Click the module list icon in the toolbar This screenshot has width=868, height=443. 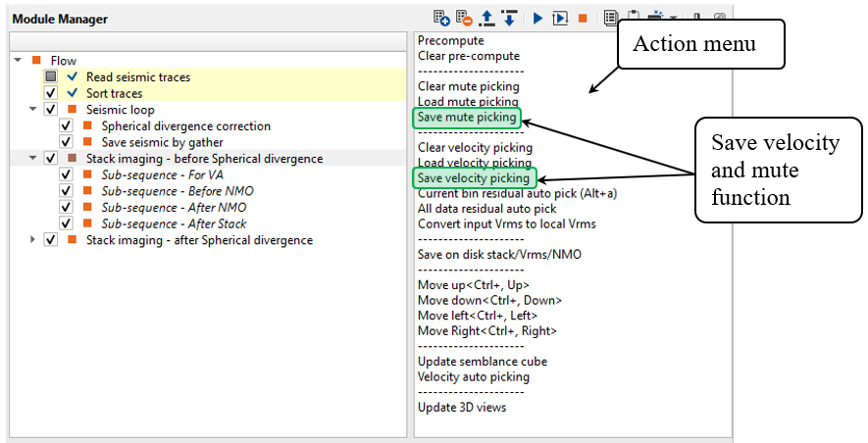coord(610,18)
